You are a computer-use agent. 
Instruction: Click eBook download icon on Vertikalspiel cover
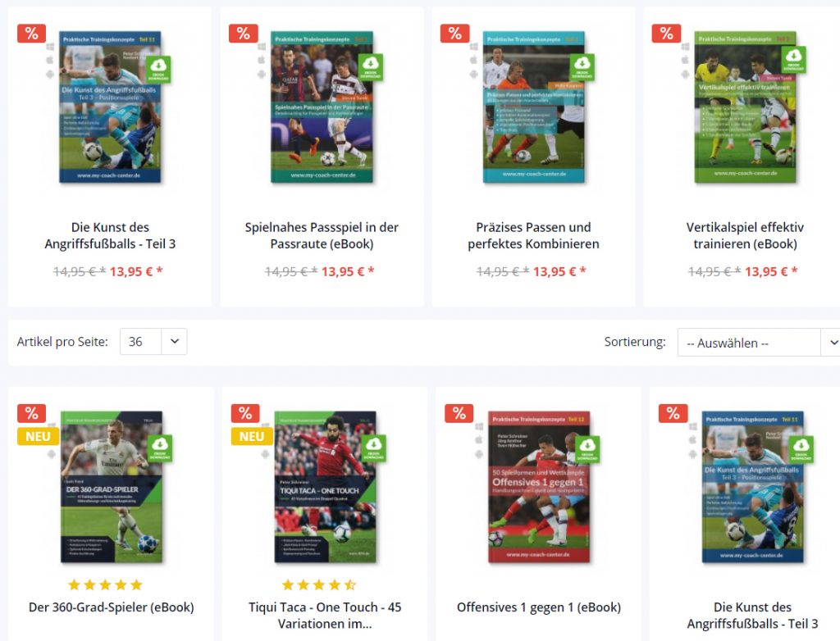point(793,59)
